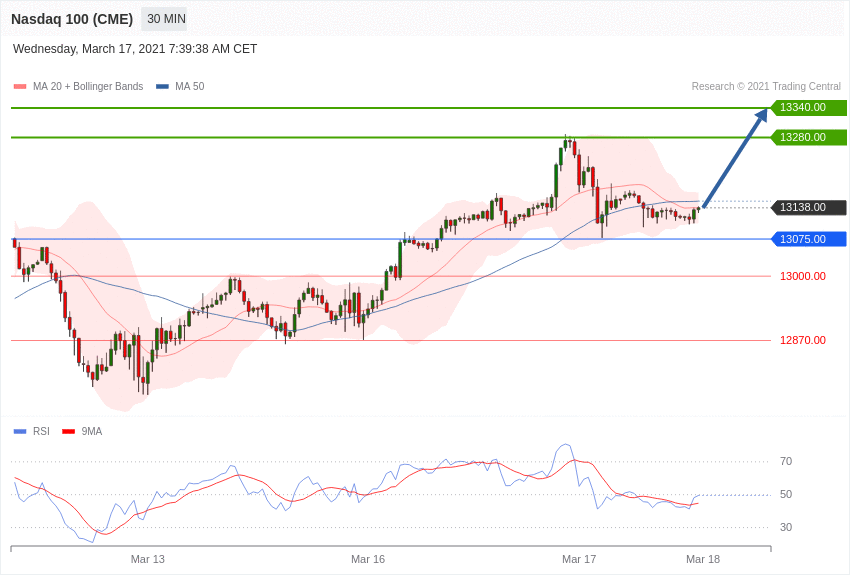Screen dimensions: 850x576
Task: Click the pink MA 20 legend swatch
Action: coord(20,86)
